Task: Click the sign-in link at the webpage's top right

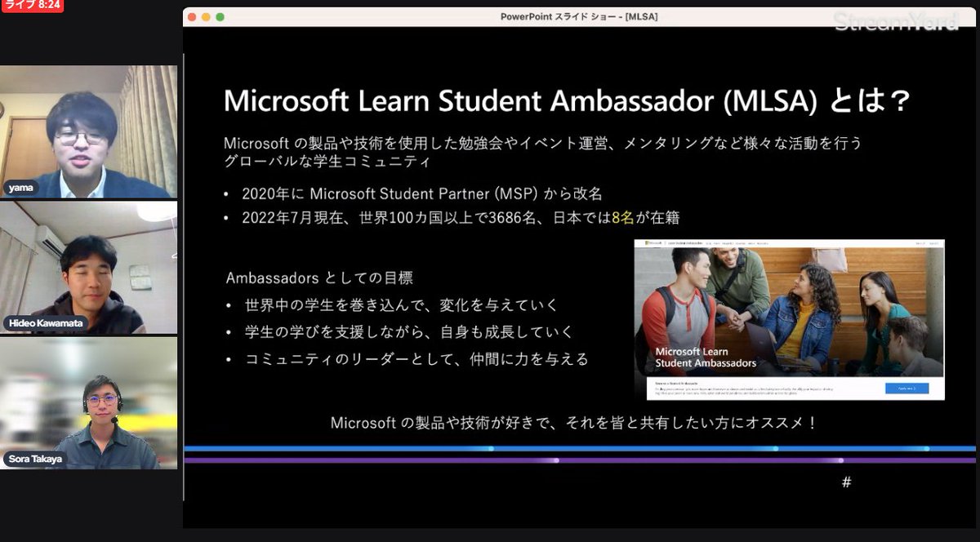Action: pos(932,242)
